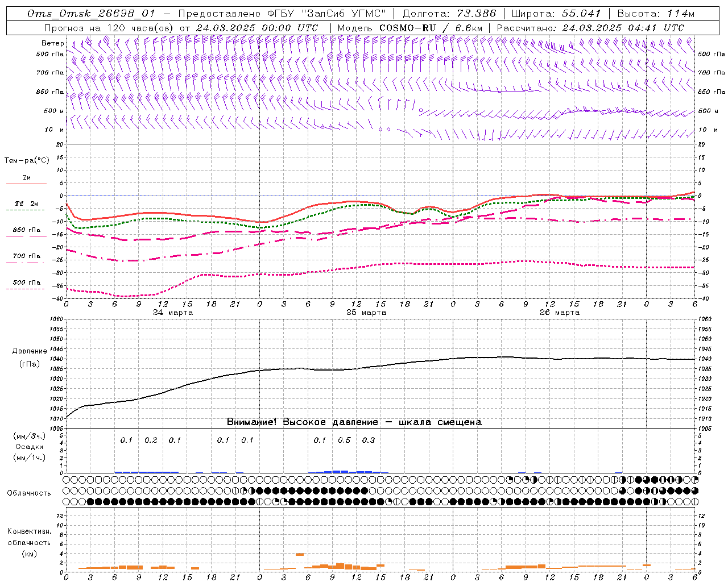The width and height of the screenshot is (728, 582).
Task: Click the 0.5 precipitation amount value
Action: pos(344,440)
